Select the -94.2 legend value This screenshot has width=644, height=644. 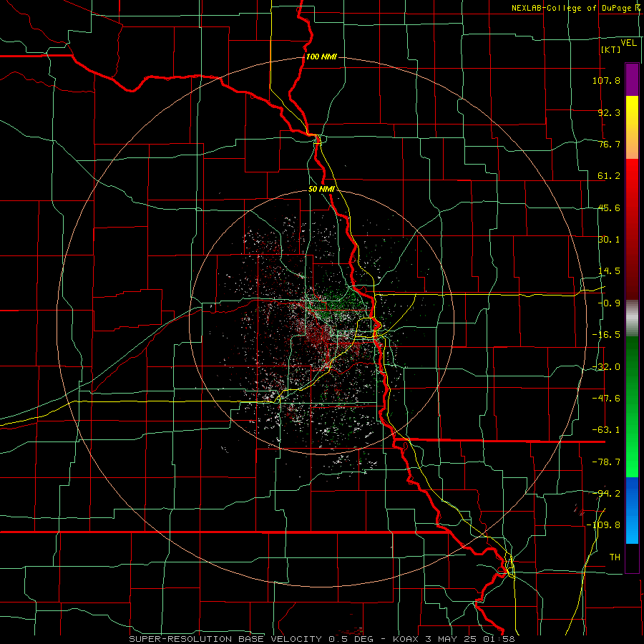click(x=606, y=493)
